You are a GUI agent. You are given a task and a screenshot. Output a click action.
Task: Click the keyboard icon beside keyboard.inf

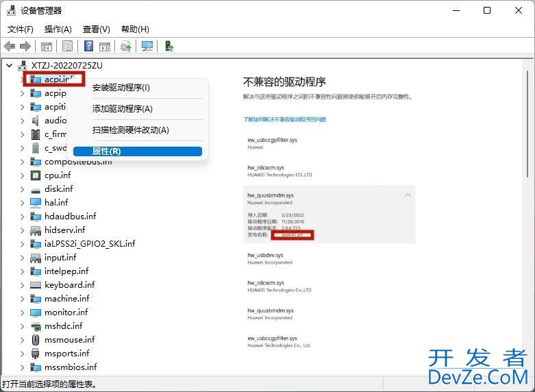click(36, 285)
